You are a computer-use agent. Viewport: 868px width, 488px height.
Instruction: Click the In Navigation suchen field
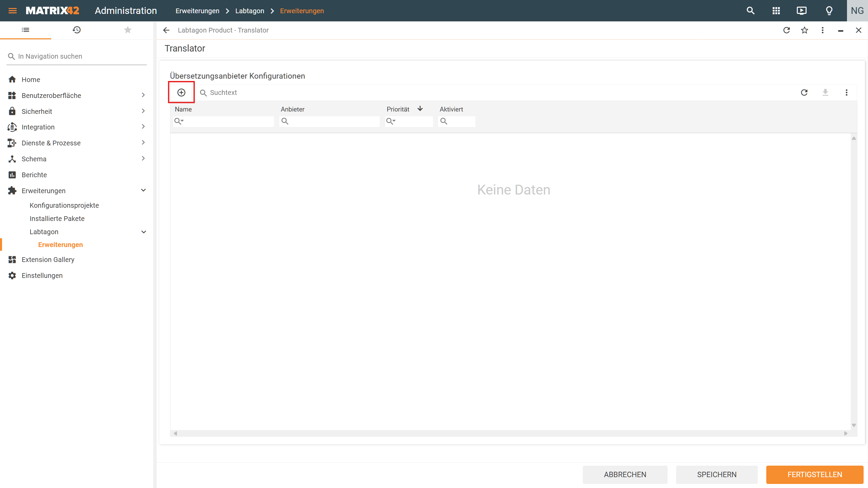(77, 56)
